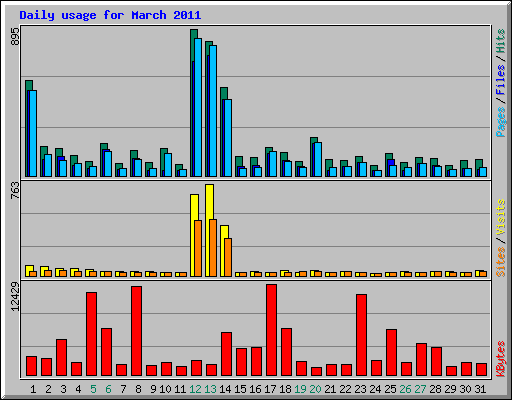Click day label '31' on the x-axis
Viewport: 512px width, 400px height.
tap(480, 389)
